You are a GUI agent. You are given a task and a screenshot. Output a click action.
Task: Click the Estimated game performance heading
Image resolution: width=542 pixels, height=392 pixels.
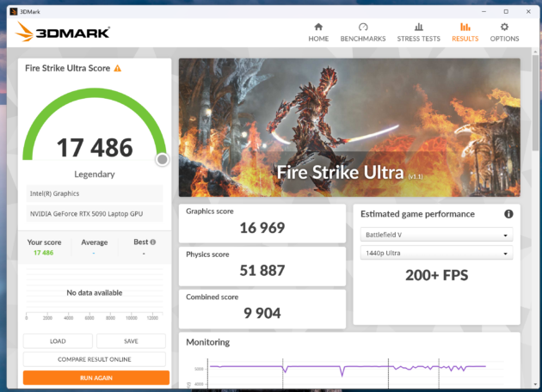pyautogui.click(x=417, y=214)
